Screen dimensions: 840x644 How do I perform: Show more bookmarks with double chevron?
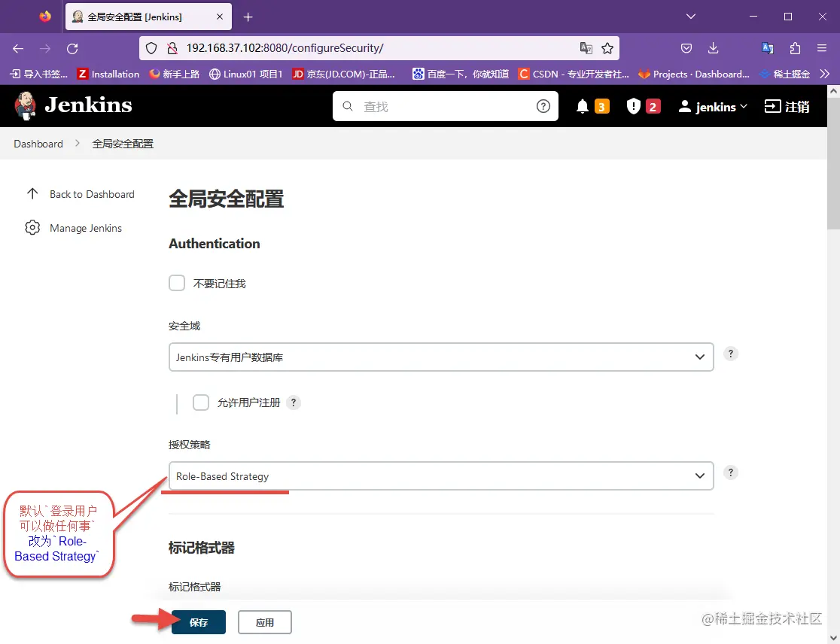point(825,74)
